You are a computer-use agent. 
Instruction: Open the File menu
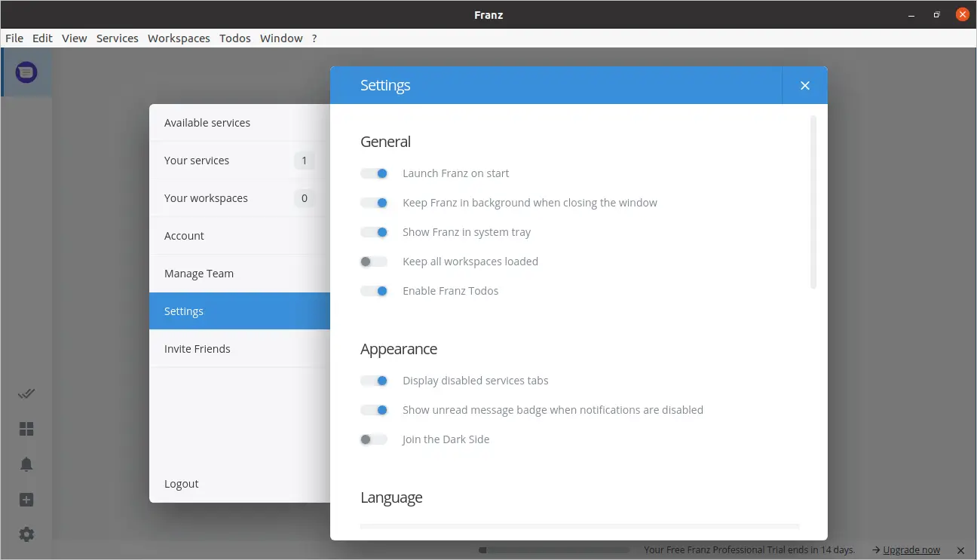14,38
